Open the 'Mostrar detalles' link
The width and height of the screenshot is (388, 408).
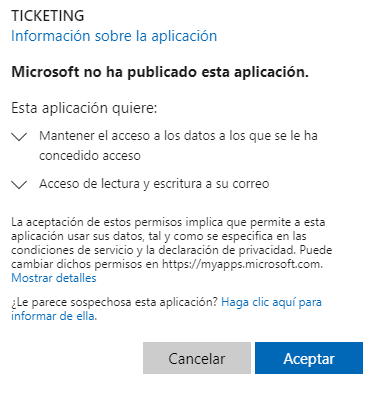54,278
